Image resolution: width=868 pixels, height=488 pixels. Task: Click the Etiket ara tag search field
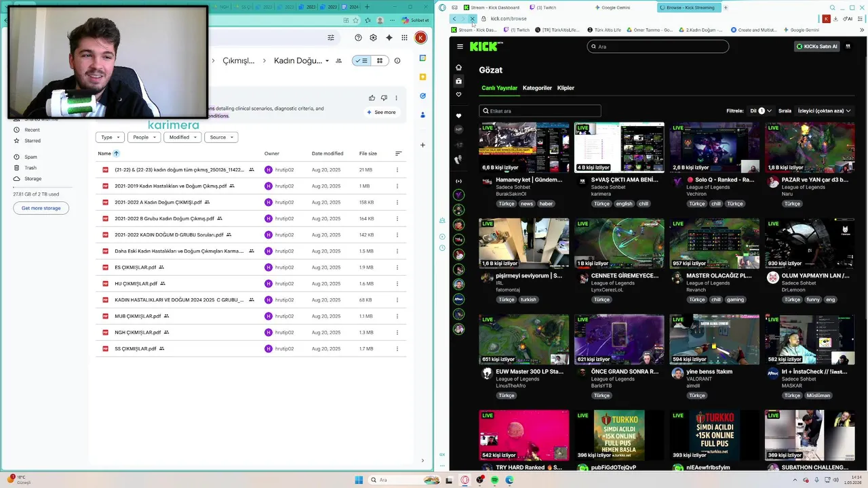click(540, 111)
